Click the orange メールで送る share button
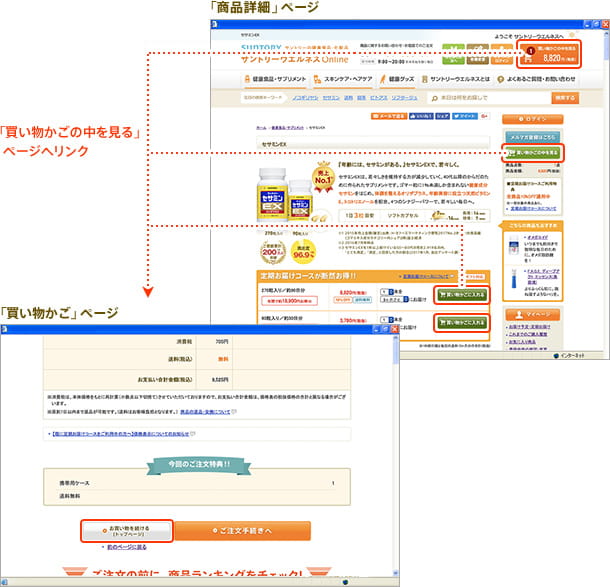 point(389,116)
